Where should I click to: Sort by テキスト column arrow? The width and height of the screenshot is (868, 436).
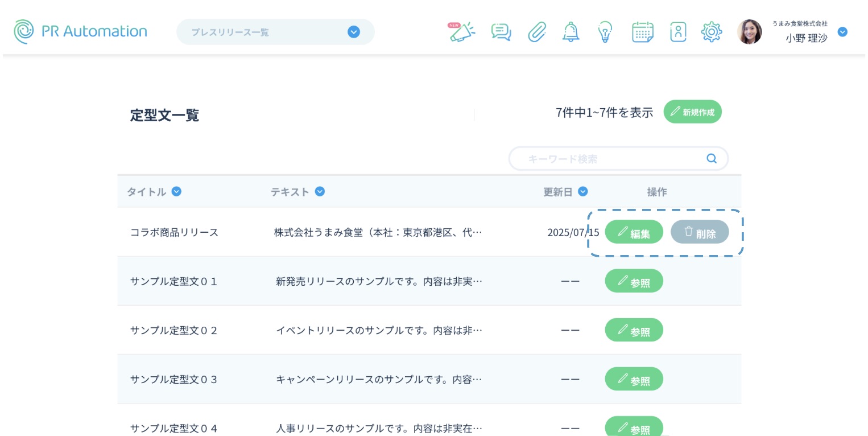(x=320, y=192)
